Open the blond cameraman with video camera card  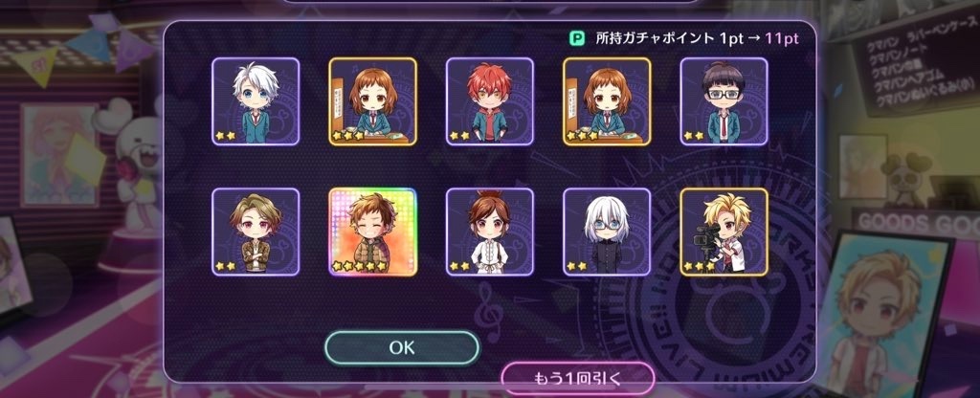pyautogui.click(x=724, y=232)
